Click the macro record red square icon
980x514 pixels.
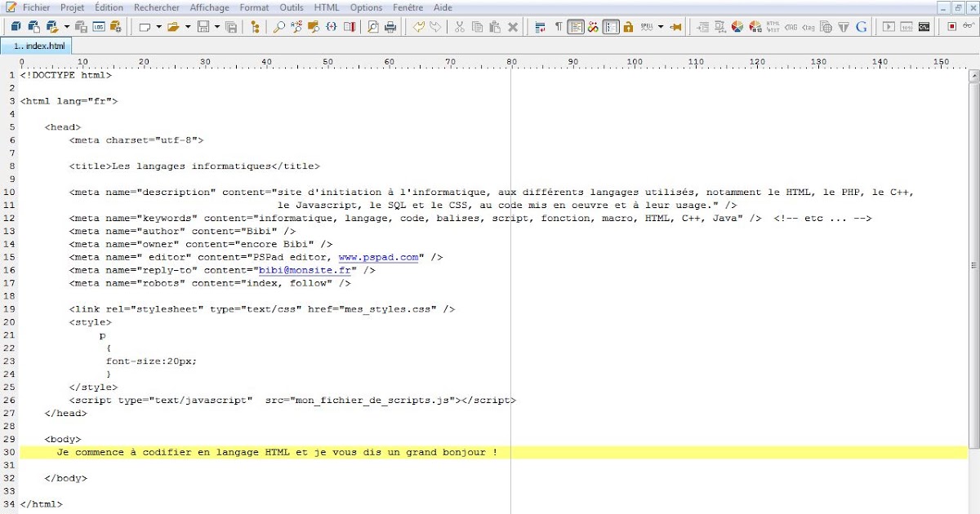pyautogui.click(x=952, y=27)
